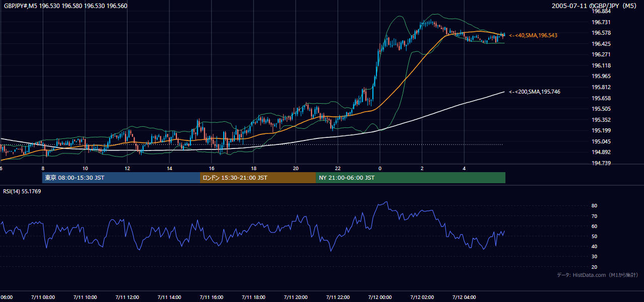
Task: Click price level 195.505 on the axis
Action: pos(601,109)
